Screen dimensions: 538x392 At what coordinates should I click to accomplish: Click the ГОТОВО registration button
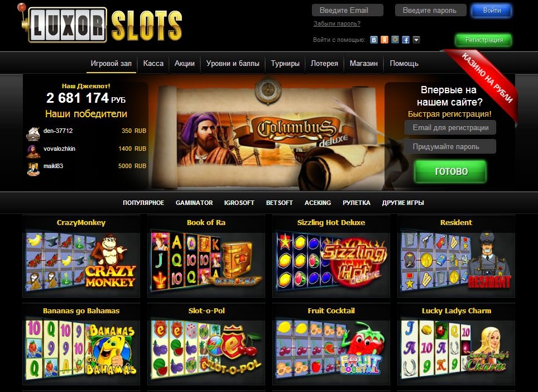pos(451,171)
